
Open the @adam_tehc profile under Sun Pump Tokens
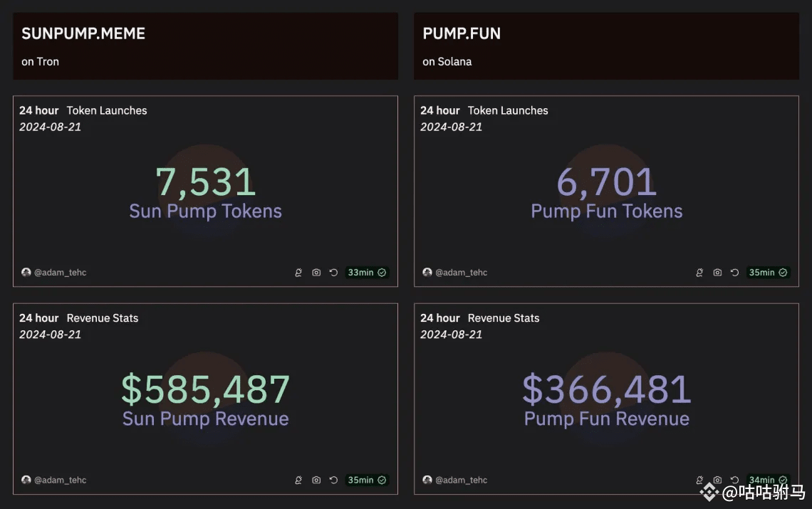[x=60, y=273]
